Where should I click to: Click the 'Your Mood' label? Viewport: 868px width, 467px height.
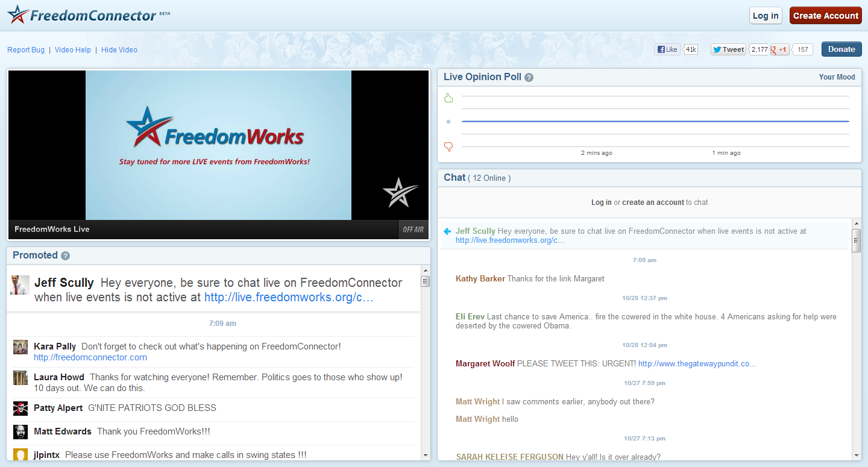(837, 77)
